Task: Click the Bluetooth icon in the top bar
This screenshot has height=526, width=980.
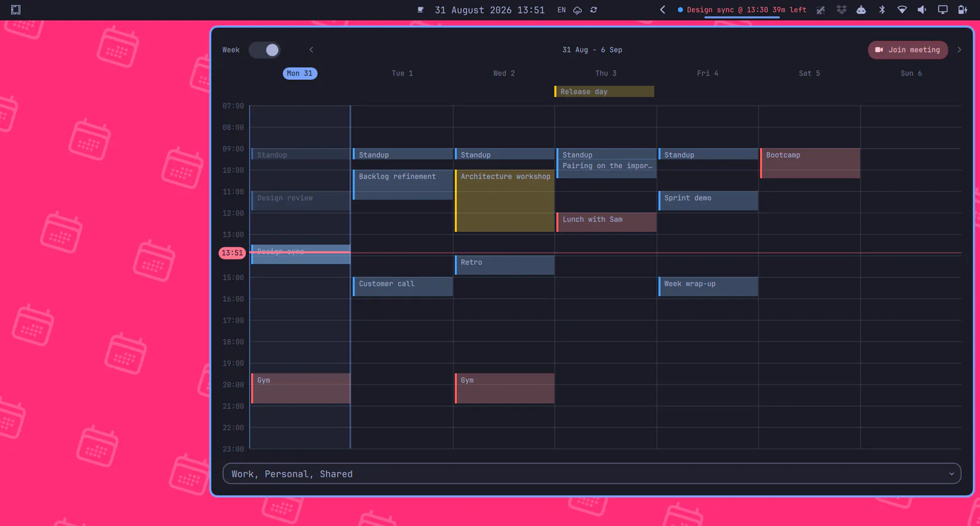Action: pos(882,10)
